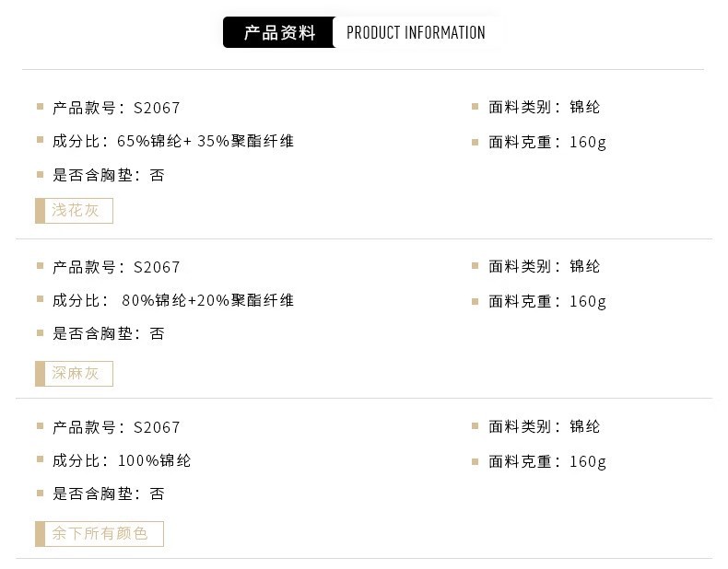The width and height of the screenshot is (728, 569).
Task: Click 是否含胸垫 否 in the 浅花灰 section
Action: pos(108,175)
